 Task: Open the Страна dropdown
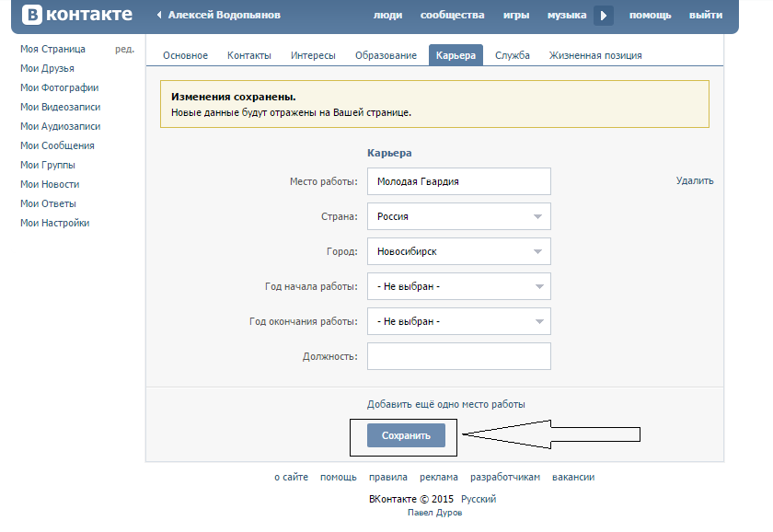click(x=458, y=216)
